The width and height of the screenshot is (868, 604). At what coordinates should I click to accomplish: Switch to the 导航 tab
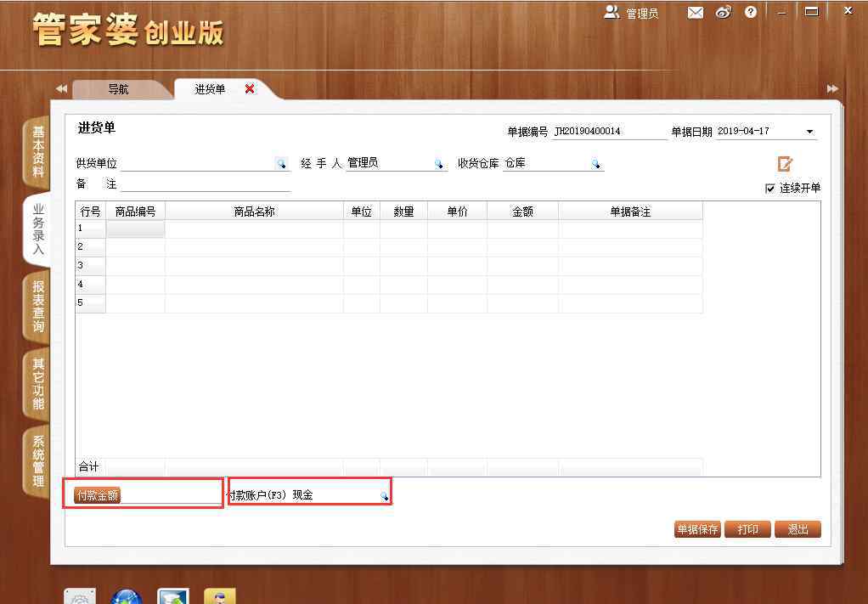(118, 89)
